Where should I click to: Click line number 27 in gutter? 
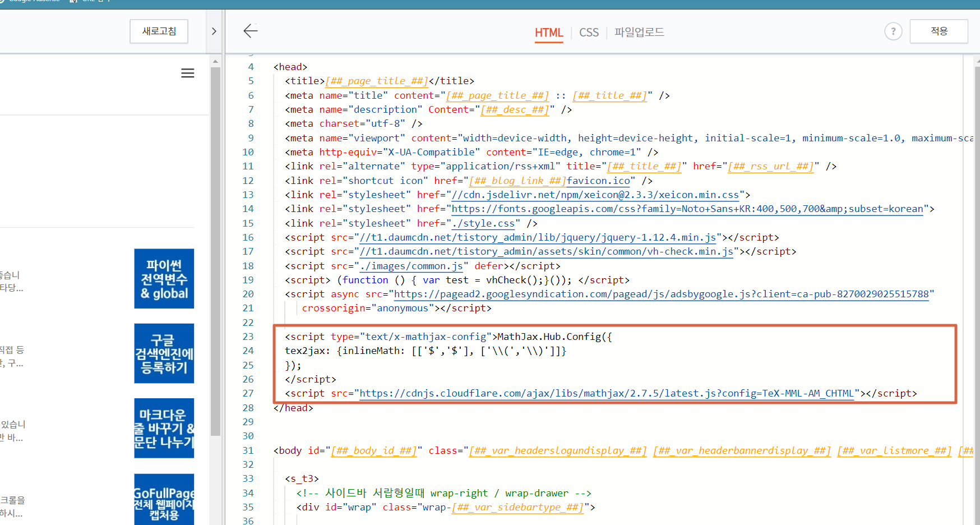pos(248,393)
